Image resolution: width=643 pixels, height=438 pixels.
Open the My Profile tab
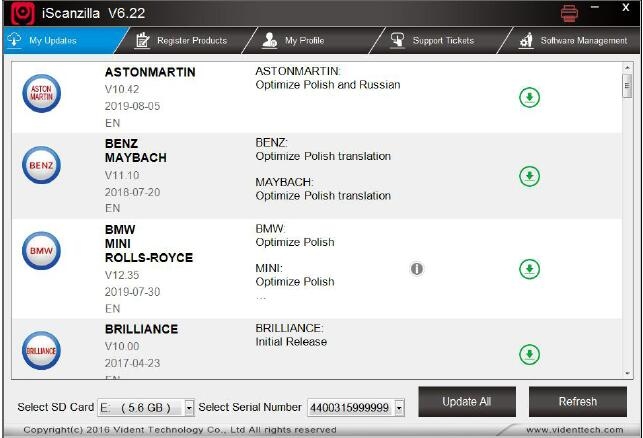pos(297,41)
